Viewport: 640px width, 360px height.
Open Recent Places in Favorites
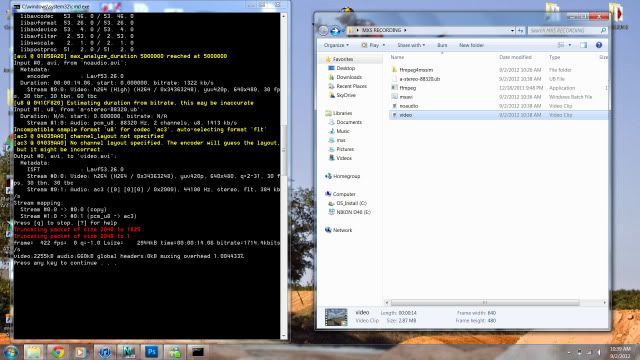tap(351, 86)
